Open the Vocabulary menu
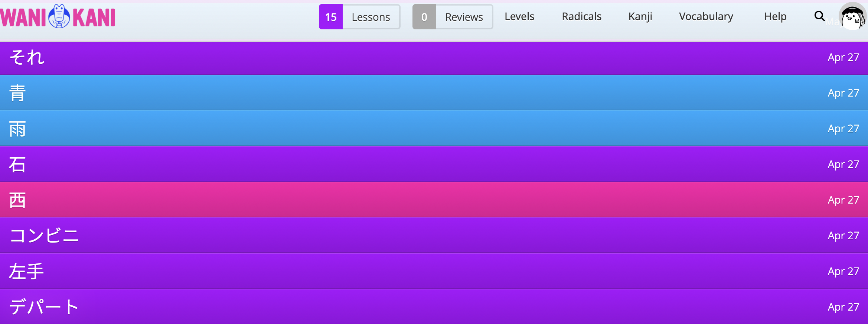868x324 pixels. (x=706, y=17)
